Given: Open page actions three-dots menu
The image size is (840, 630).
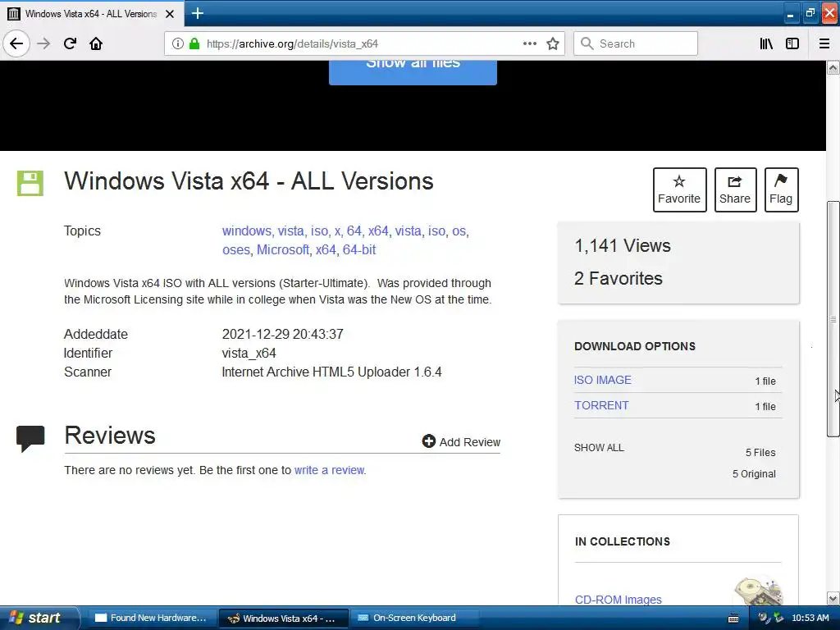Looking at the screenshot, I should [x=529, y=43].
